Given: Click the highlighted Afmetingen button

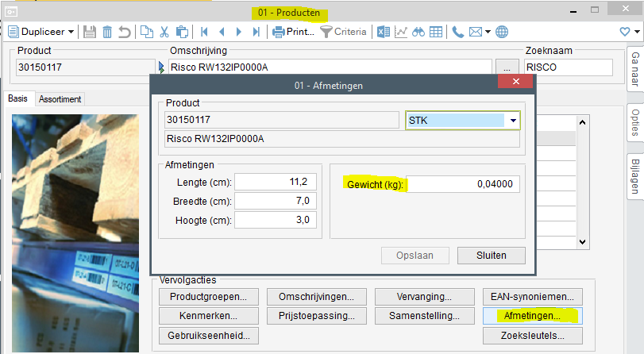Looking at the screenshot, I should (532, 316).
